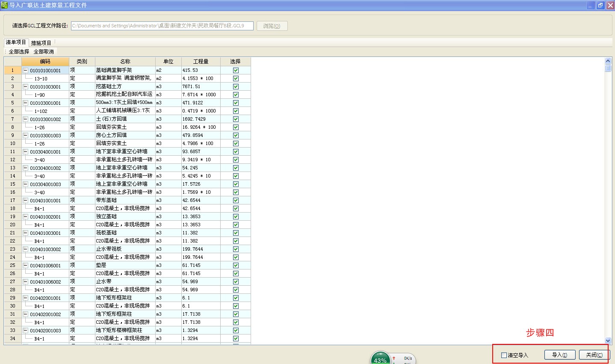Click the vertical scrollbar thumb

608,68
